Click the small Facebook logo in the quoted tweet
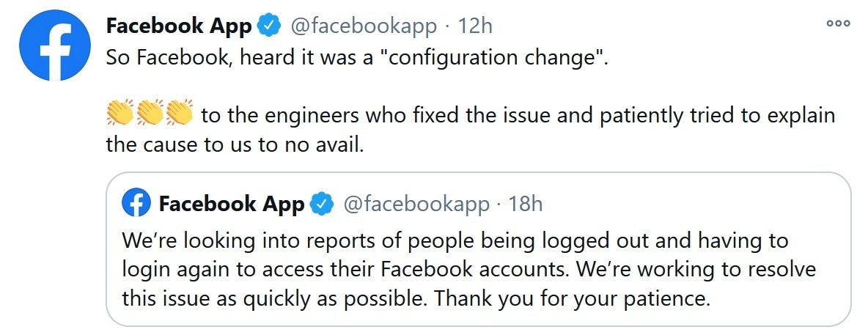 point(136,203)
